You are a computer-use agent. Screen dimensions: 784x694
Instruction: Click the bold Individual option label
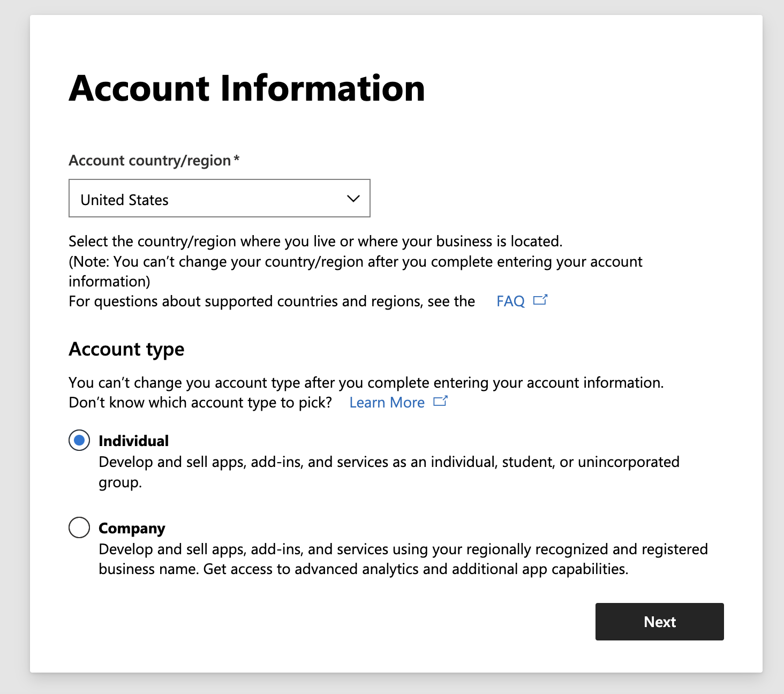click(134, 441)
